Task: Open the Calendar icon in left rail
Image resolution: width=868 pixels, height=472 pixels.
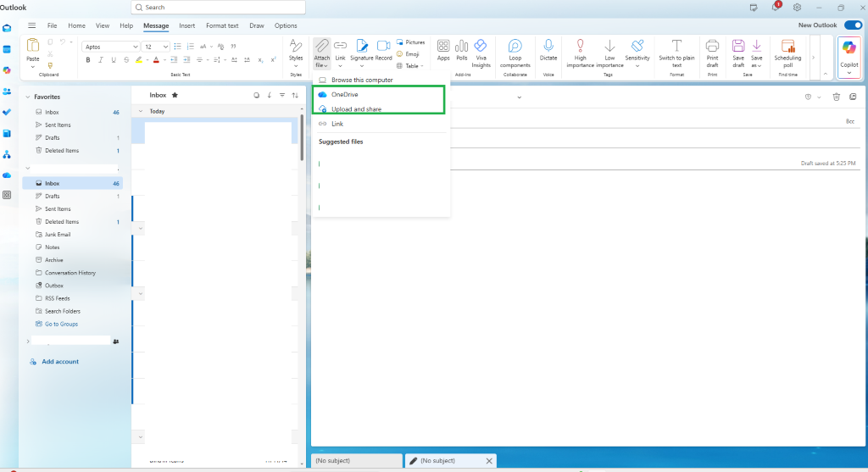Action: point(7,49)
